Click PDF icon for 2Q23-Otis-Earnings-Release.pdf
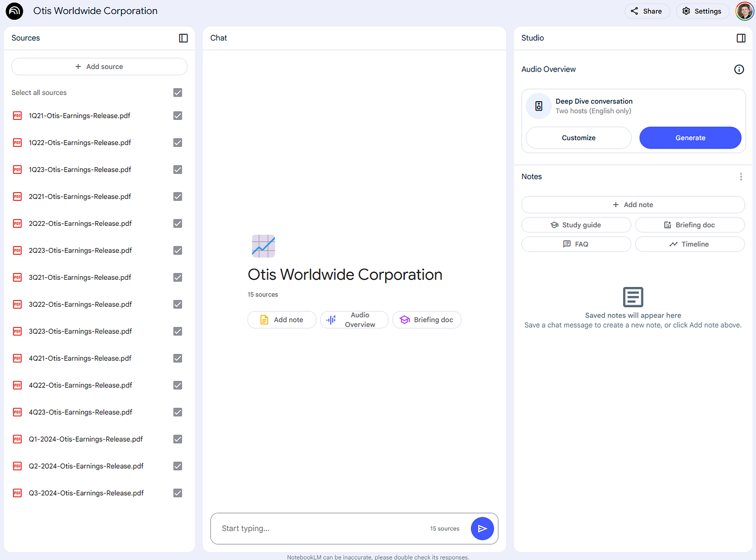 17,251
